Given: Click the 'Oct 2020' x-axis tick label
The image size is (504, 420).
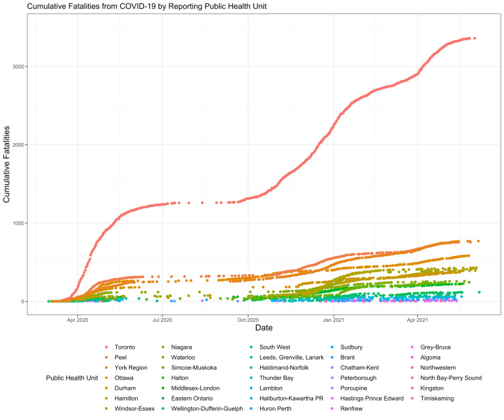Looking at the screenshot, I should point(248,320).
